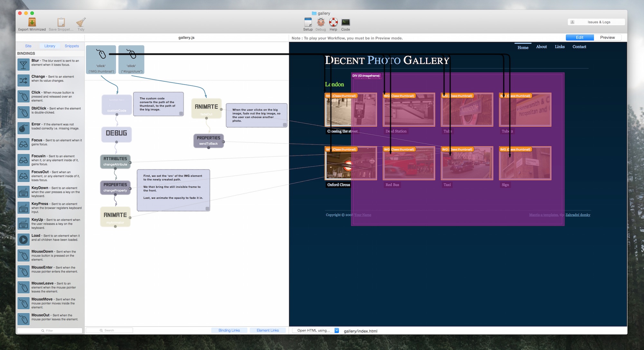Select the KeyDown binding keyboard icon

point(24,192)
